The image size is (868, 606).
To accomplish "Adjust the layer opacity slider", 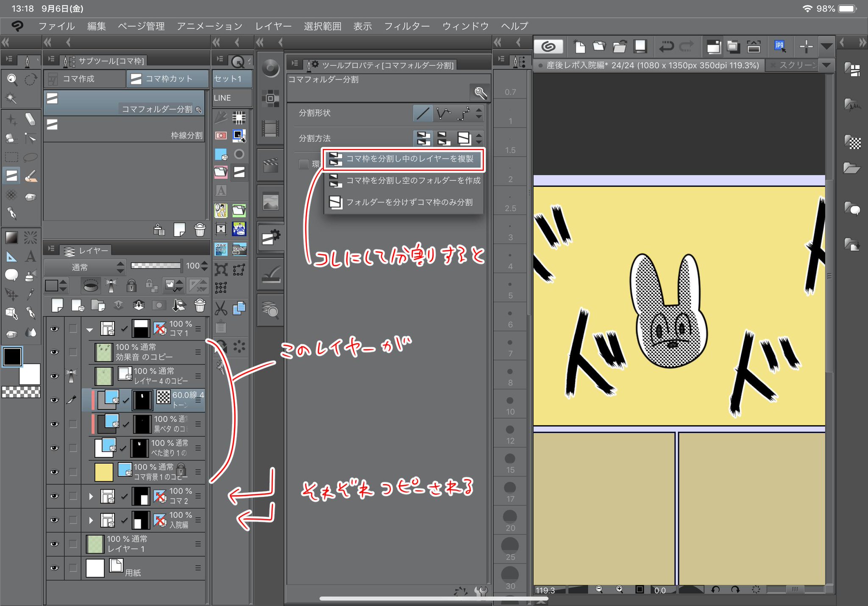I will 156,266.
